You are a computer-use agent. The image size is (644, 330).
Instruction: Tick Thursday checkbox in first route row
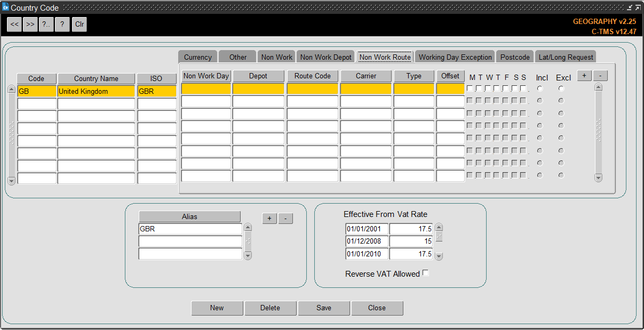coord(497,88)
